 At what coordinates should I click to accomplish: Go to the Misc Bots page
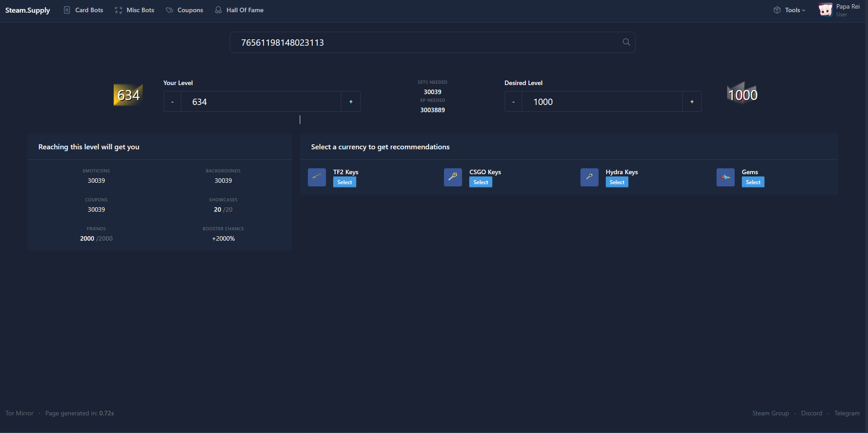coord(134,10)
